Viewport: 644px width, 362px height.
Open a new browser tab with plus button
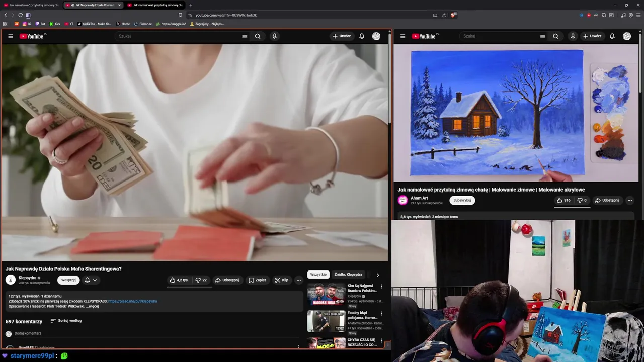190,5
